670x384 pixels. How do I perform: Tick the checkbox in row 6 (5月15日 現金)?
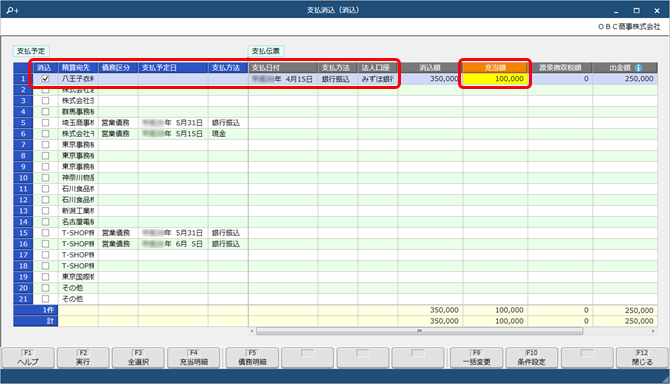point(45,134)
